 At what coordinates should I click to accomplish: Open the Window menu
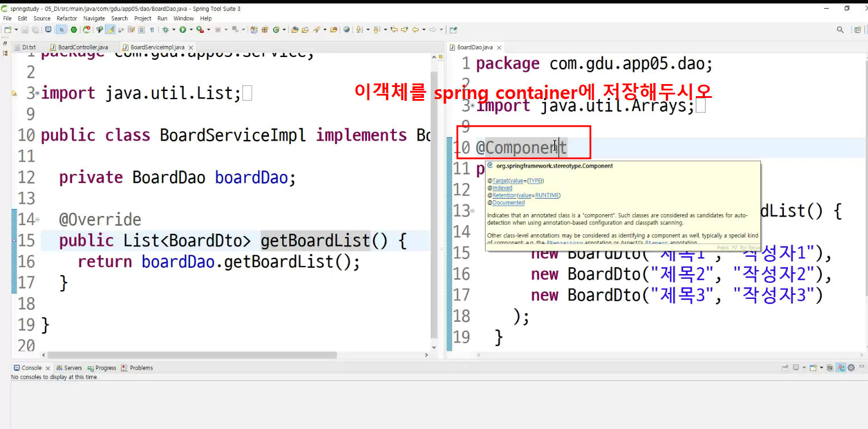click(x=184, y=18)
